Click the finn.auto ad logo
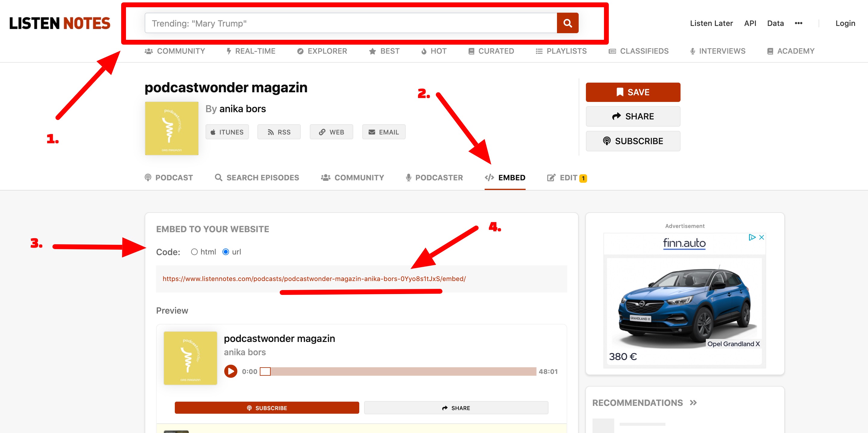 point(684,243)
